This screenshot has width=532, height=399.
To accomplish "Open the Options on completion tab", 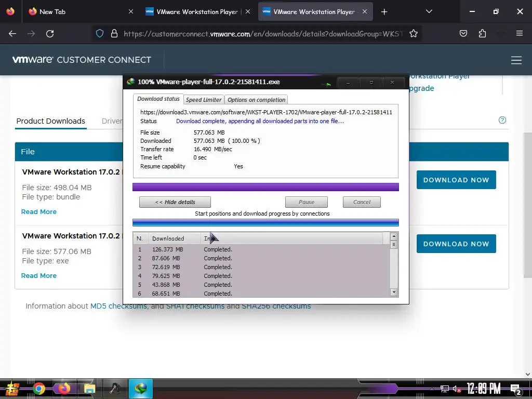I will pos(256,100).
